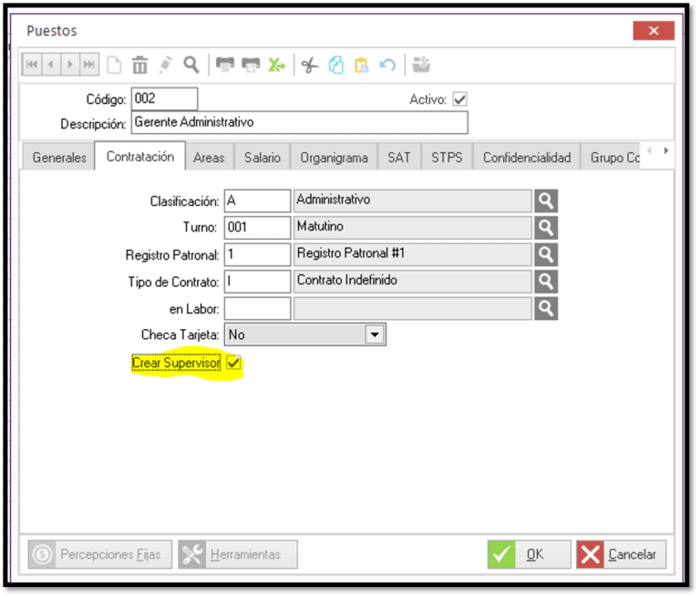Open lookup for the Clasificación field
The width and height of the screenshot is (700, 597).
coord(546,201)
